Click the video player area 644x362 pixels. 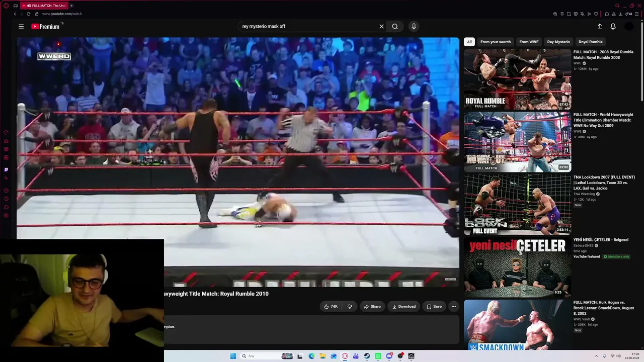[238, 162]
